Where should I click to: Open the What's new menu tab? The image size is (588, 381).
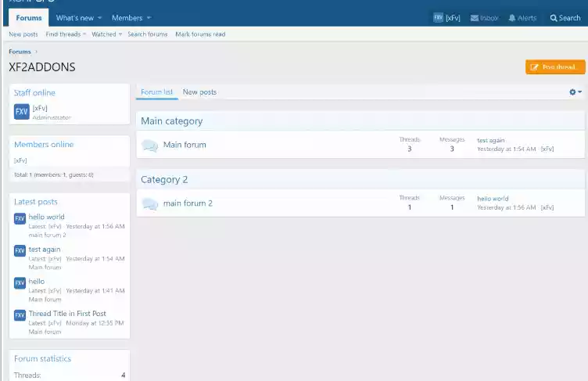coord(74,18)
